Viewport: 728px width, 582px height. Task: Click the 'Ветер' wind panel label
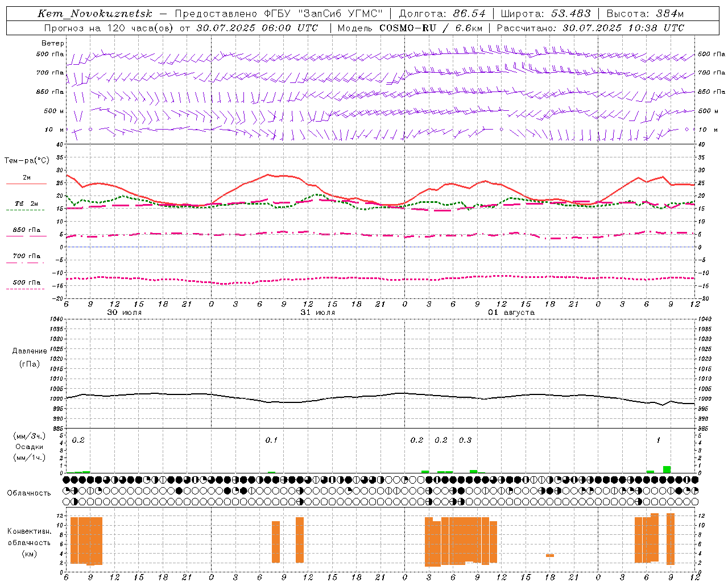click(53, 43)
